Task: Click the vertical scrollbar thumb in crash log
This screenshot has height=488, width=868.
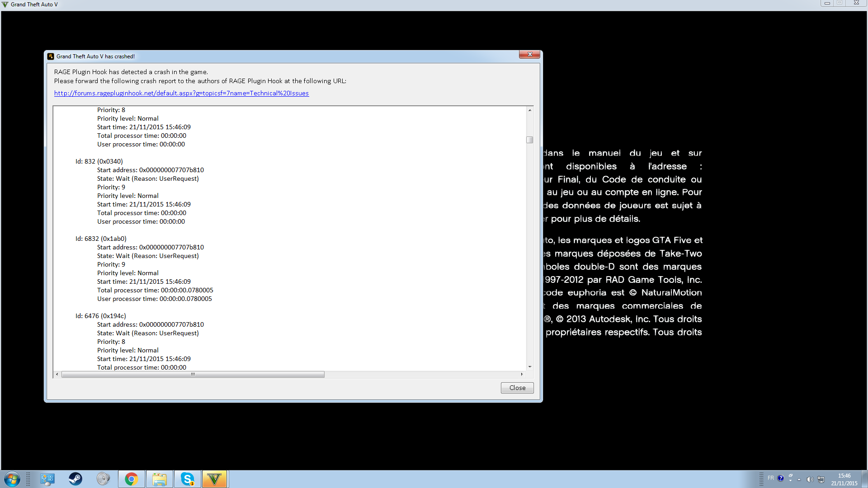Action: 530,140
